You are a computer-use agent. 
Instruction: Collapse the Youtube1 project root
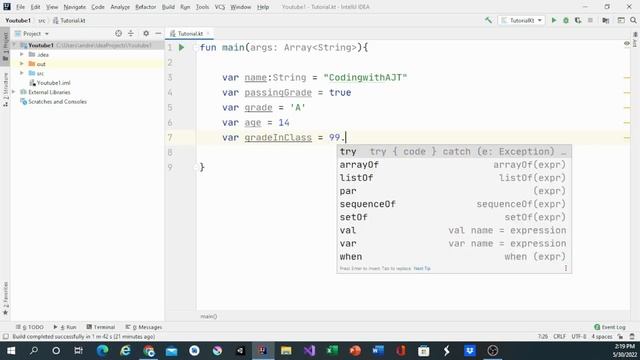14,45
